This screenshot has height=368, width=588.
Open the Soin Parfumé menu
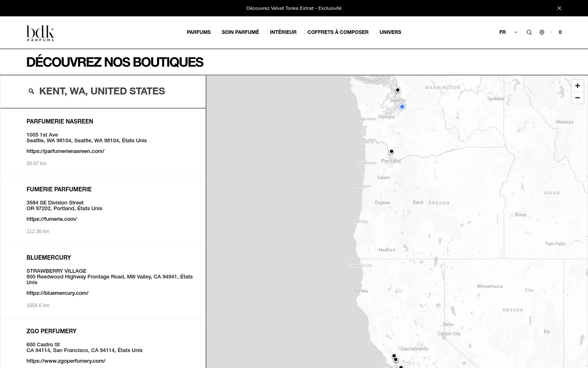(240, 32)
